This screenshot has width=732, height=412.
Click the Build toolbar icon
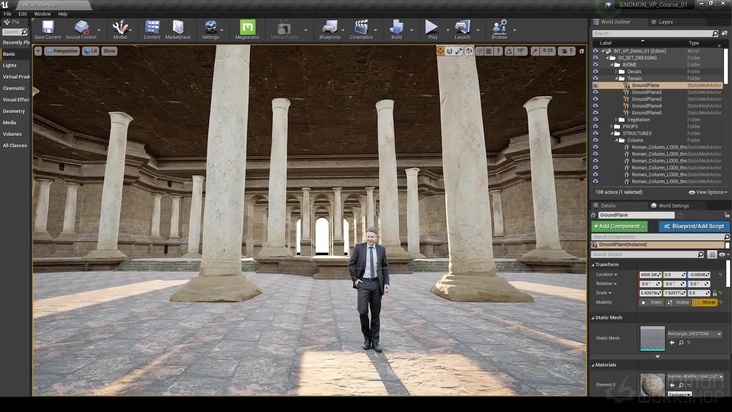tap(396, 28)
